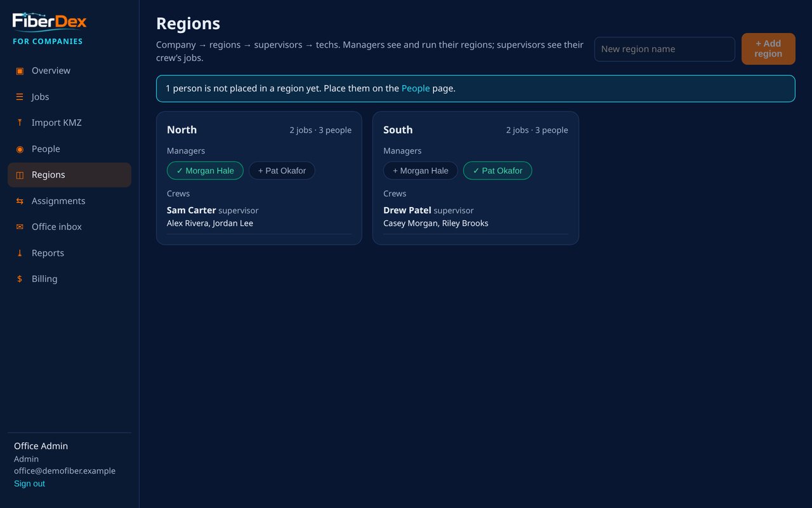Click the FiberDex logo
812x508 pixels.
pyautogui.click(x=49, y=22)
